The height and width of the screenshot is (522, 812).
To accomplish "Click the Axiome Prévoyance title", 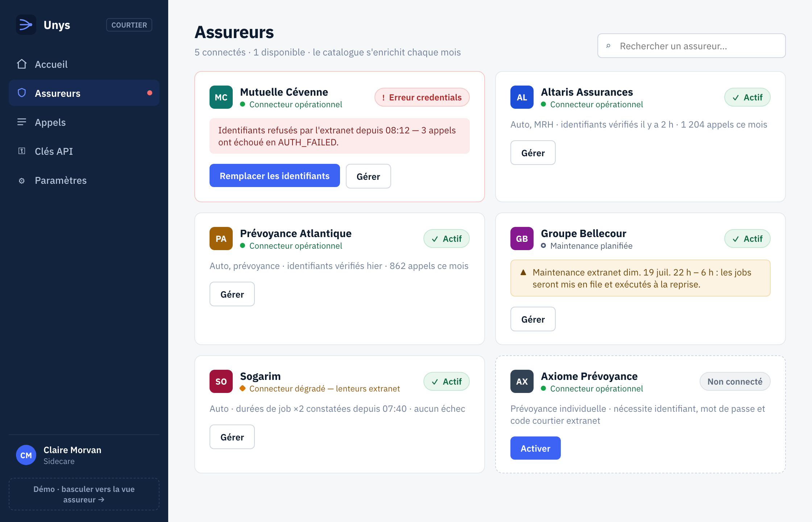I will 589,376.
